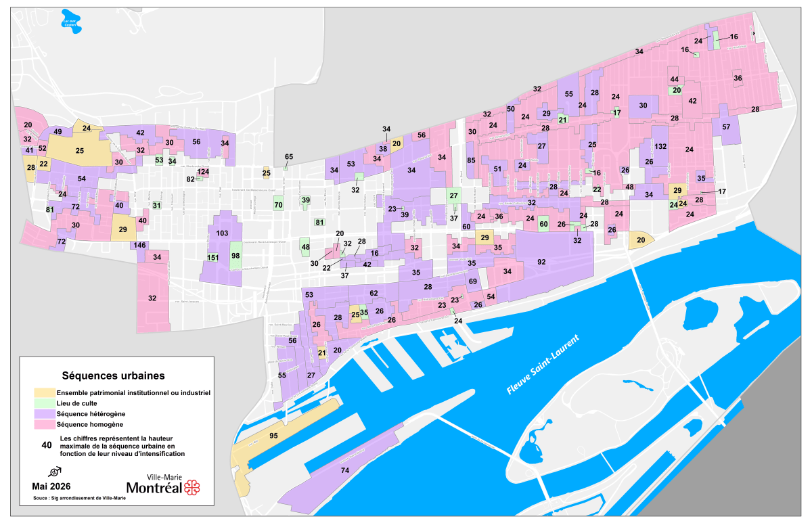Click the height label 38
This screenshot has width=812, height=525.
coord(382,149)
